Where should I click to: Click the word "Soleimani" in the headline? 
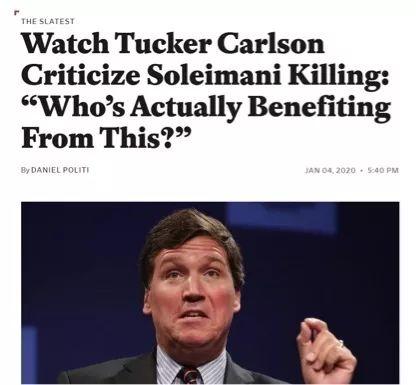[x=214, y=75]
